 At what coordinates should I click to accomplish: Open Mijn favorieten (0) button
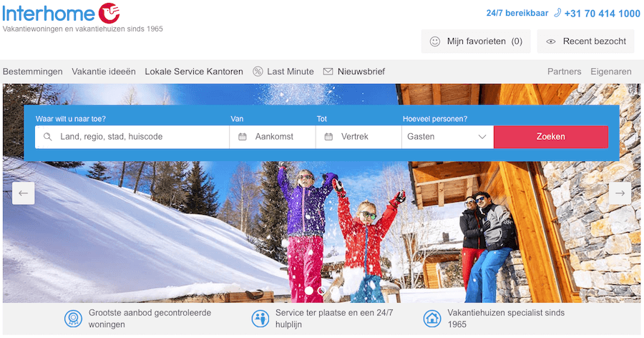coord(476,41)
